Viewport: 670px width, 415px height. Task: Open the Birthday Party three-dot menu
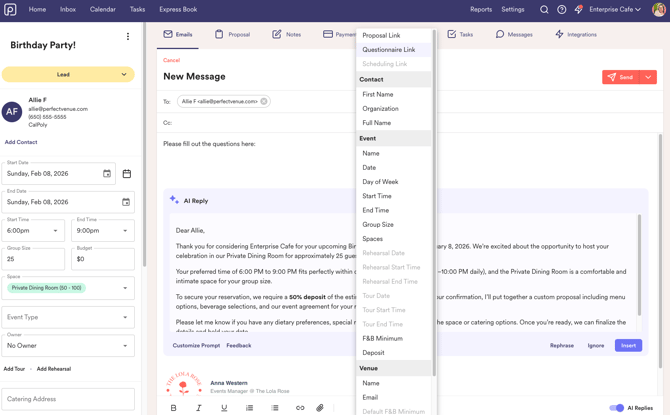coord(128,36)
